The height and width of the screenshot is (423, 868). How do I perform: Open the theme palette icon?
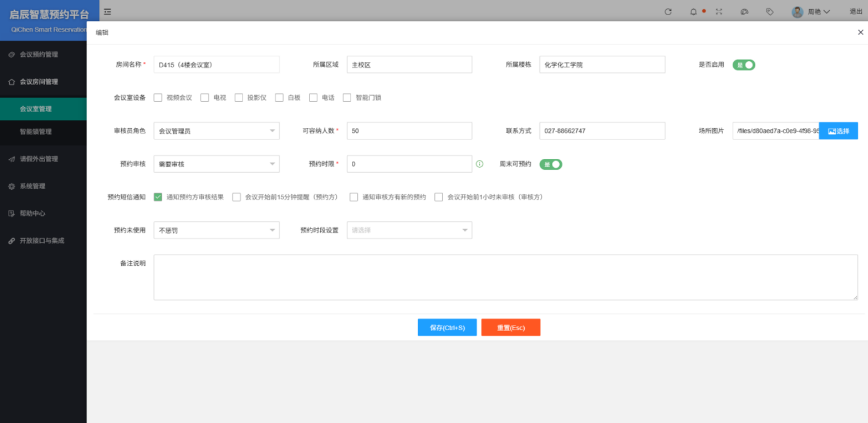click(744, 12)
